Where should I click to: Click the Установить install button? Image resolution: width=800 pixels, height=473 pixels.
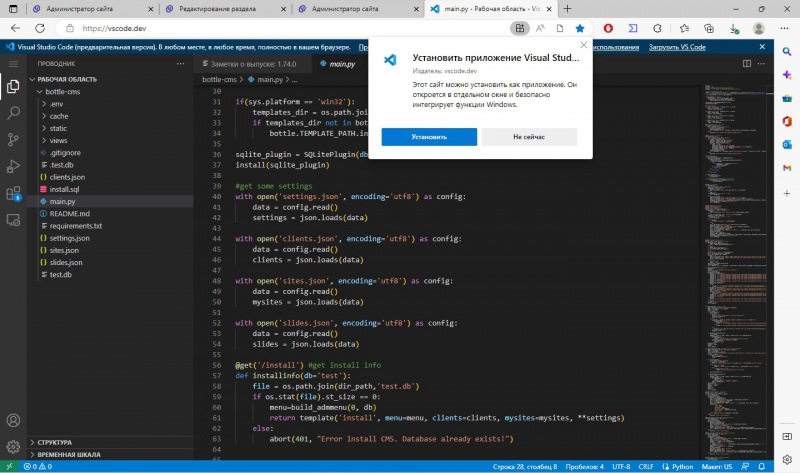click(x=428, y=137)
